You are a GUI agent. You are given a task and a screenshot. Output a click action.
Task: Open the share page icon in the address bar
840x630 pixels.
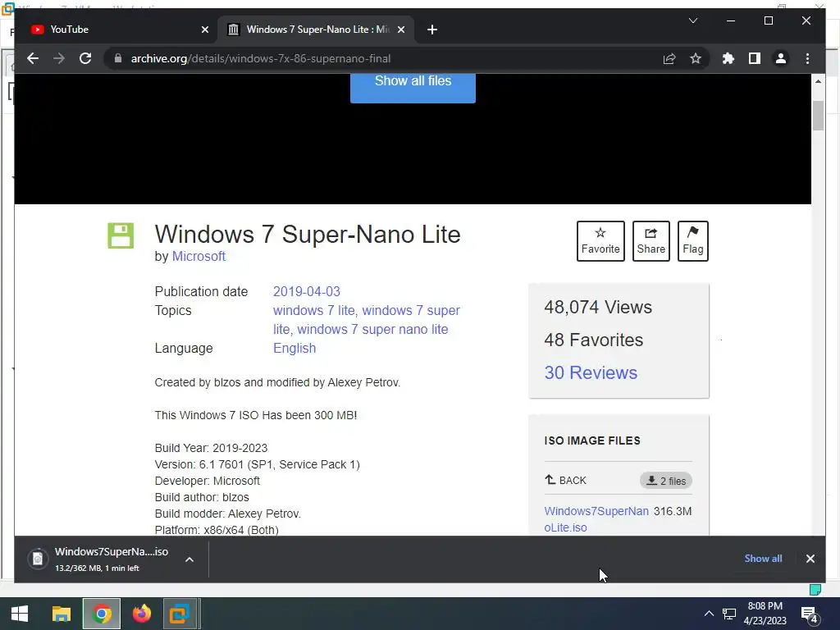669,58
